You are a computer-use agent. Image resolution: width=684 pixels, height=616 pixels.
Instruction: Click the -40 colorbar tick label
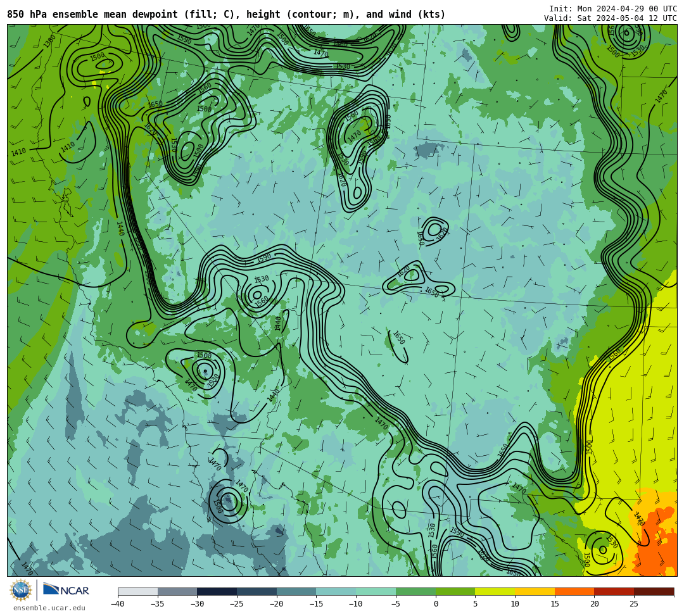[118, 604]
